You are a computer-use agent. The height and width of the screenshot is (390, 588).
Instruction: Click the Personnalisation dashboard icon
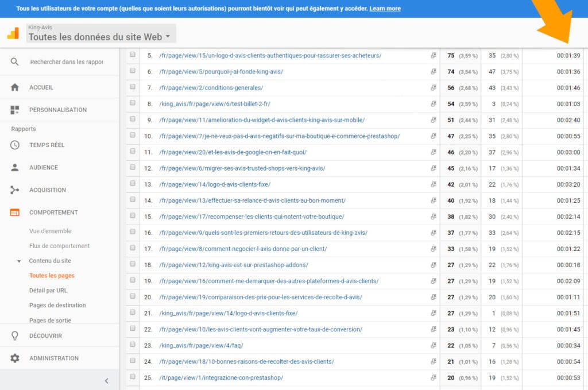click(14, 110)
